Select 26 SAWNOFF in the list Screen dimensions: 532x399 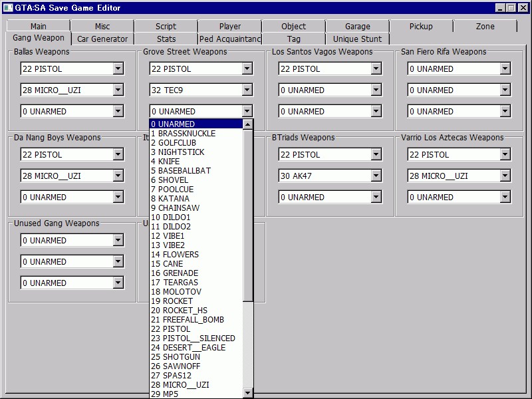click(x=196, y=366)
